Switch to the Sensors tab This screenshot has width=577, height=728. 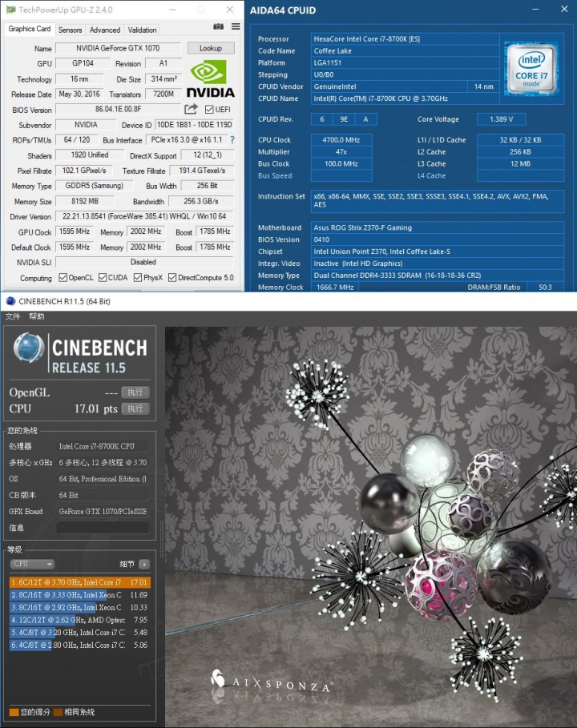(x=71, y=30)
